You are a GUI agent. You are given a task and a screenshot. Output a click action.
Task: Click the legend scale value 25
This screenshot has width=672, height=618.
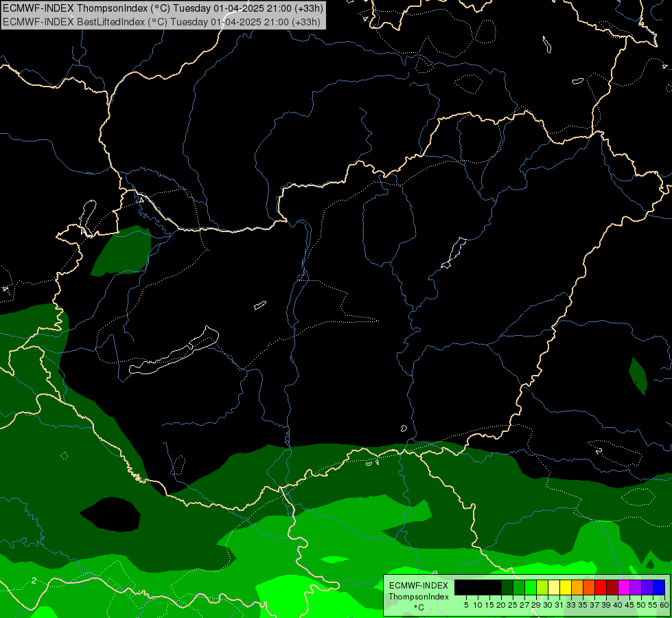[513, 605]
